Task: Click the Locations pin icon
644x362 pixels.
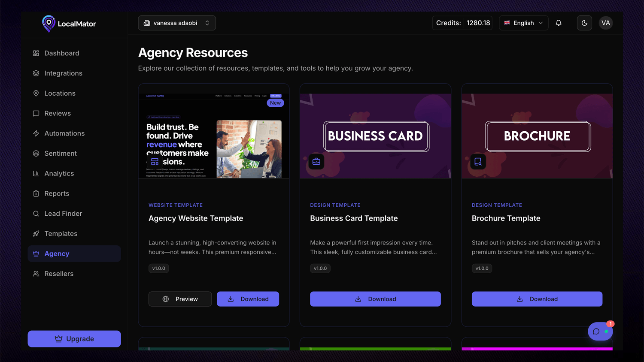Action: 36,93
